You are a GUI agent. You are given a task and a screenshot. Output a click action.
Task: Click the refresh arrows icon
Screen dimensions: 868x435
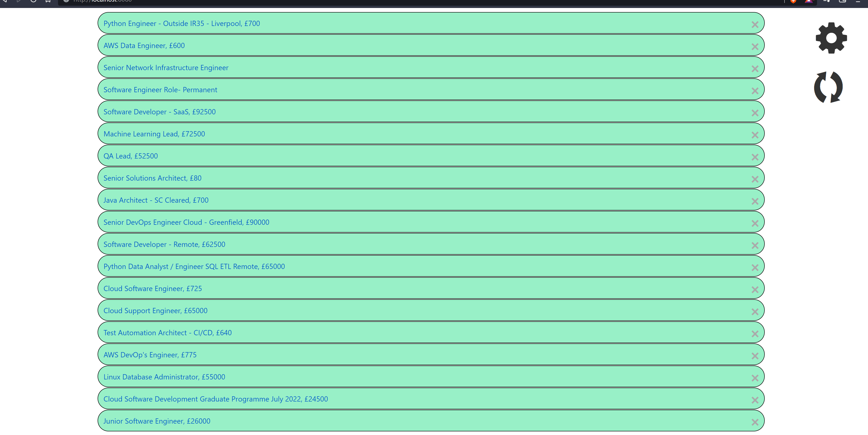[828, 87]
